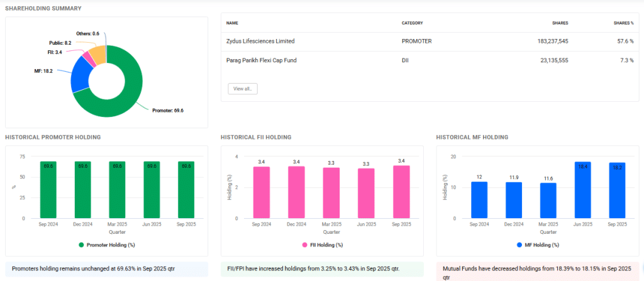Click Dec 2024 bar in promoter chart
This screenshot has width=644, height=281.
(83, 190)
